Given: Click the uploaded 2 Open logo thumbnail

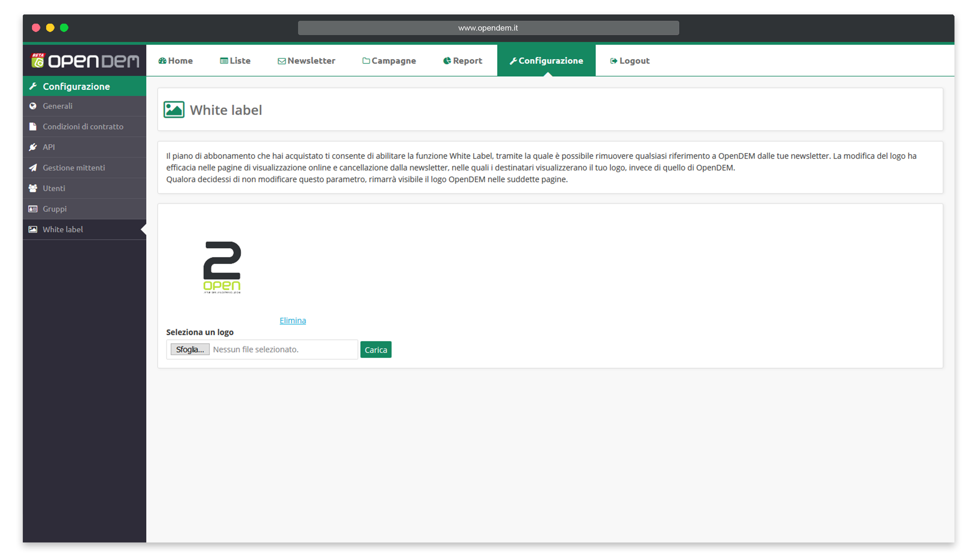Looking at the screenshot, I should (x=222, y=268).
